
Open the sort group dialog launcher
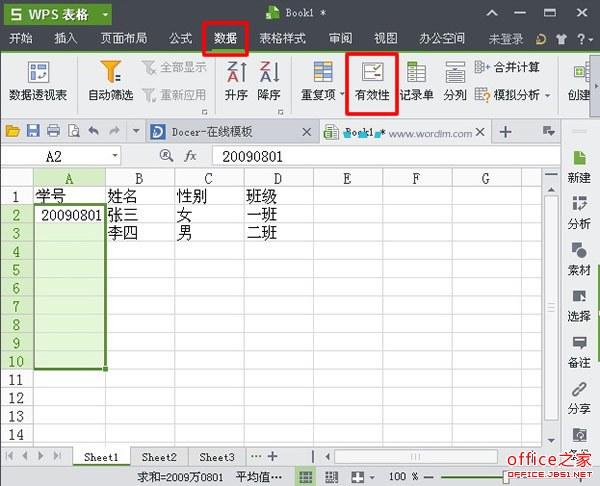[281, 112]
